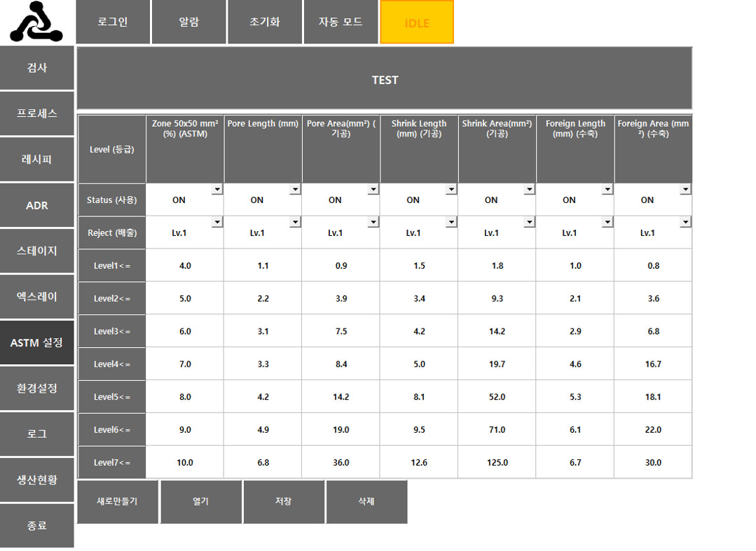Click the company logo icon
Screen dimensions: 756x551
pos(36,22)
